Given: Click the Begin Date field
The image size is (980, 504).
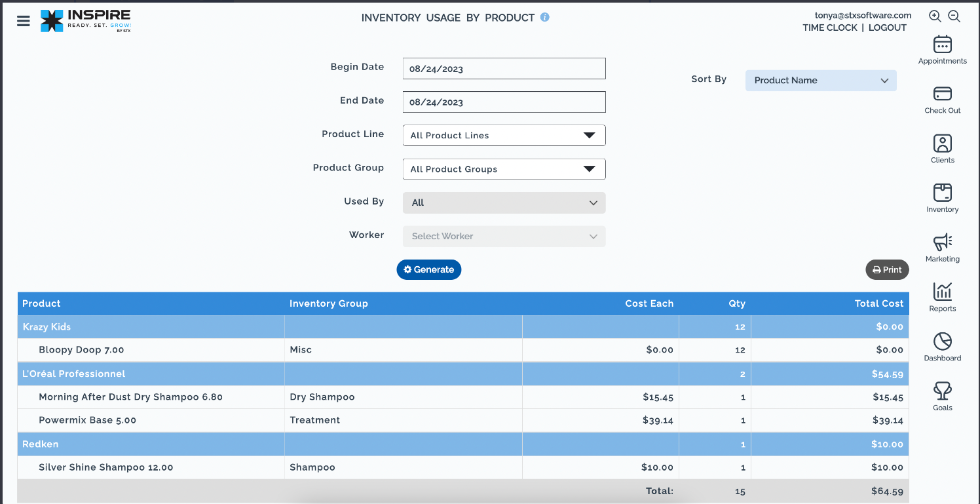Looking at the screenshot, I should [504, 69].
